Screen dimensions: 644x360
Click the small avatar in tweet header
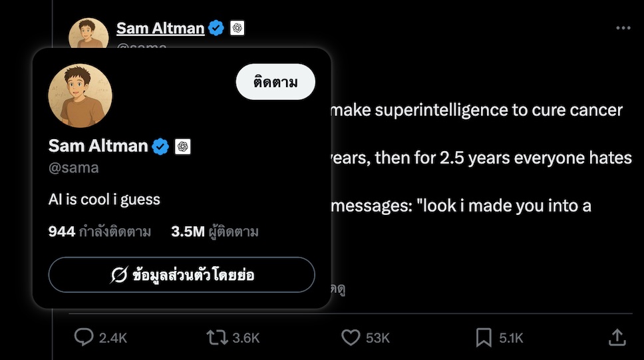(88, 30)
